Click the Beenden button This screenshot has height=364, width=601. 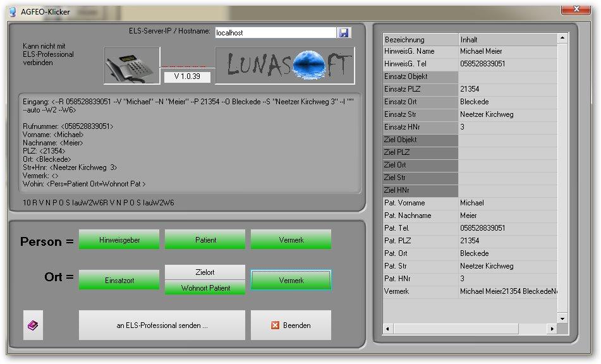pyautogui.click(x=291, y=325)
